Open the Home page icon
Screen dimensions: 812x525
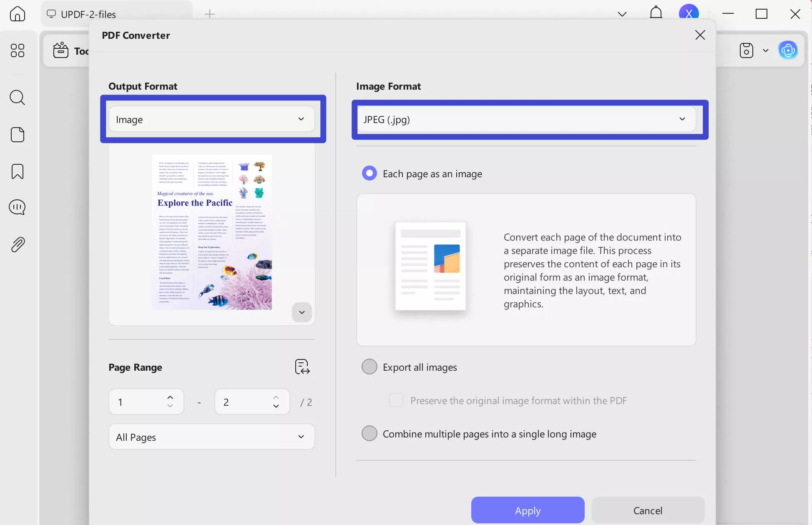(17, 14)
